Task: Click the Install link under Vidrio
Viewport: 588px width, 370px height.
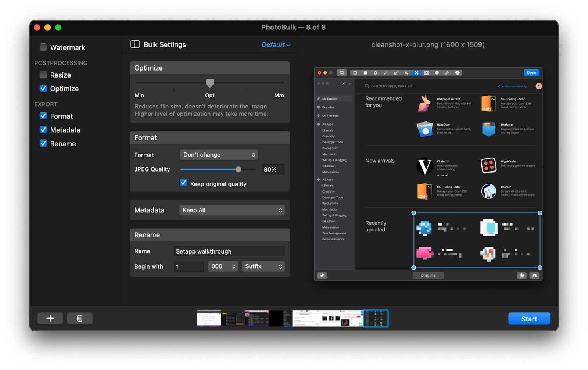Action: coord(443,175)
